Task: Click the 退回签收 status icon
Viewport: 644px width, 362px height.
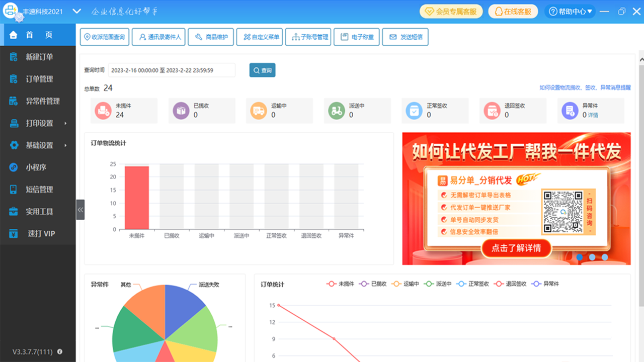Action: (x=492, y=111)
